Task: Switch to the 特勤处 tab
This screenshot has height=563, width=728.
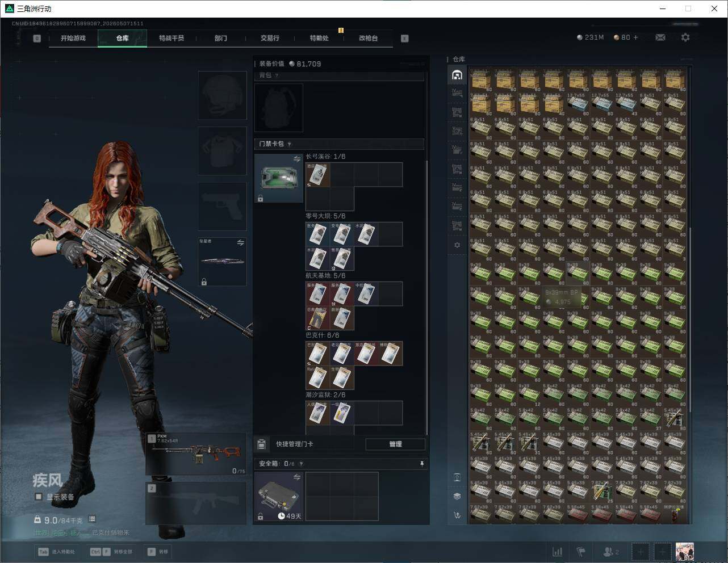Action: pyautogui.click(x=319, y=38)
